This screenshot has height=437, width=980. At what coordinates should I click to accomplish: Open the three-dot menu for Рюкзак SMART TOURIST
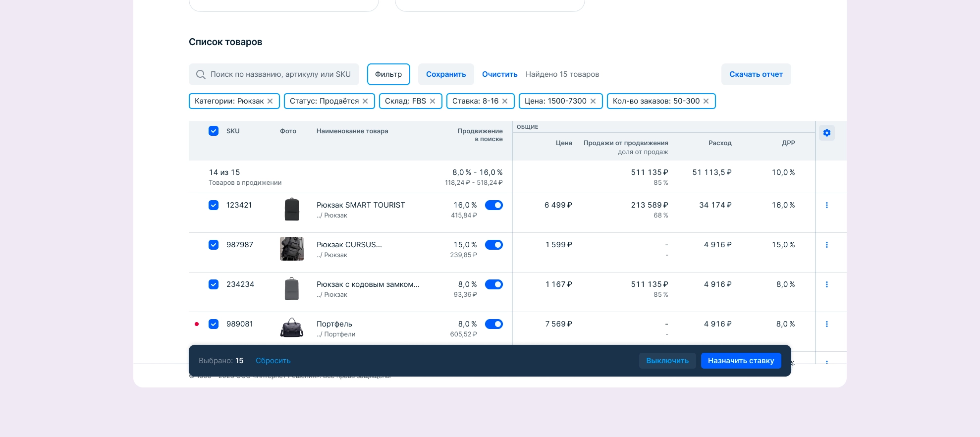click(826, 205)
